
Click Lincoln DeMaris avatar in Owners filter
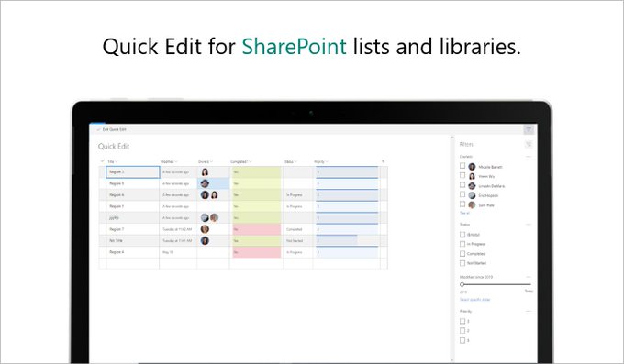point(472,186)
